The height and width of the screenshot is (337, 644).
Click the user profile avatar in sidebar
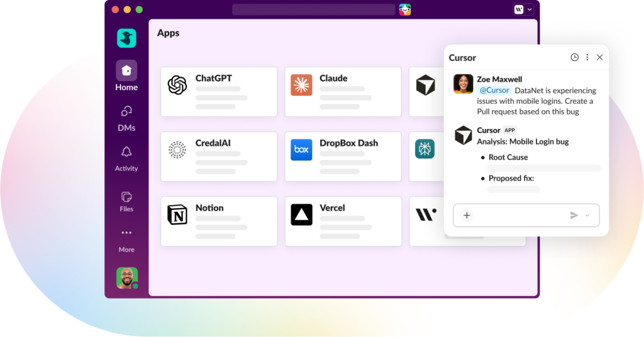tap(127, 278)
